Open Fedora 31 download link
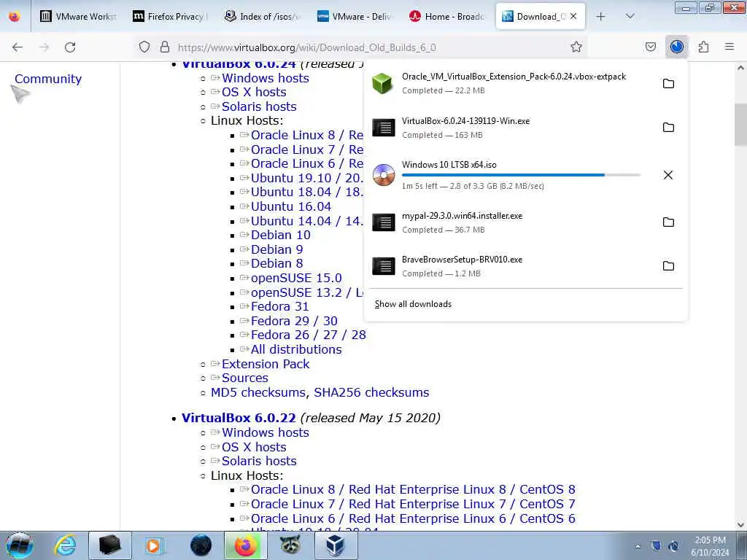This screenshot has height=560, width=747. pos(279,307)
